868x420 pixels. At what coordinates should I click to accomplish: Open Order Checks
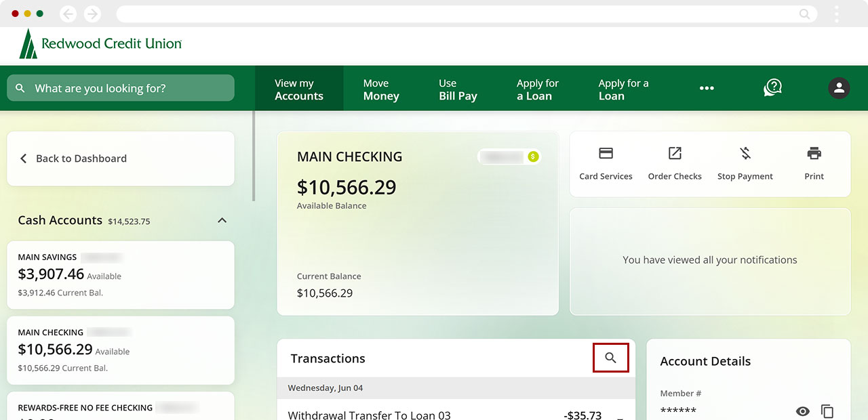pos(675,163)
